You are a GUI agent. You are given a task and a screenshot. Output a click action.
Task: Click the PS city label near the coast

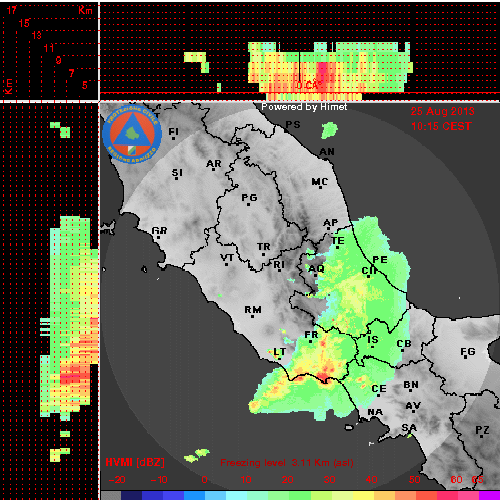tap(293, 124)
